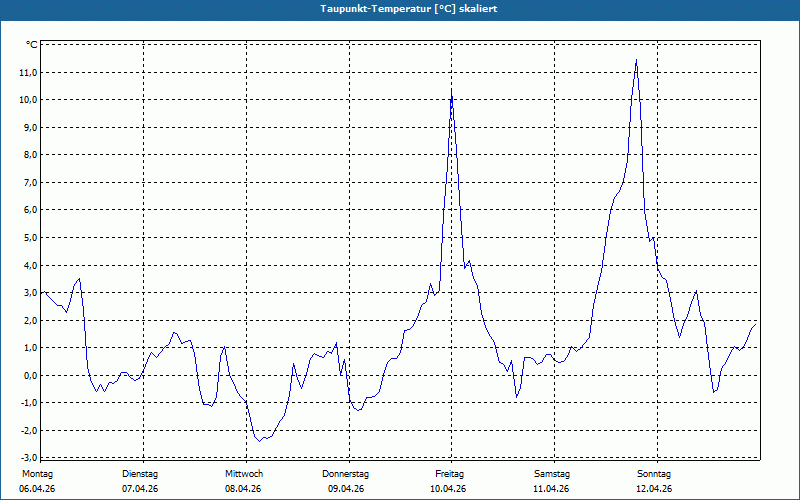Select the -2,0 y-axis value
The height and width of the screenshot is (500, 800).
coord(29,431)
